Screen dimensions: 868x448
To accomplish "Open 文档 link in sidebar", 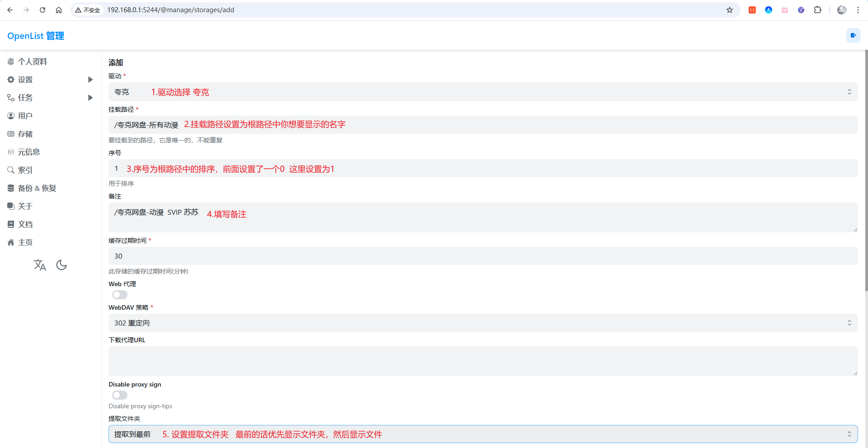I will click(x=25, y=224).
